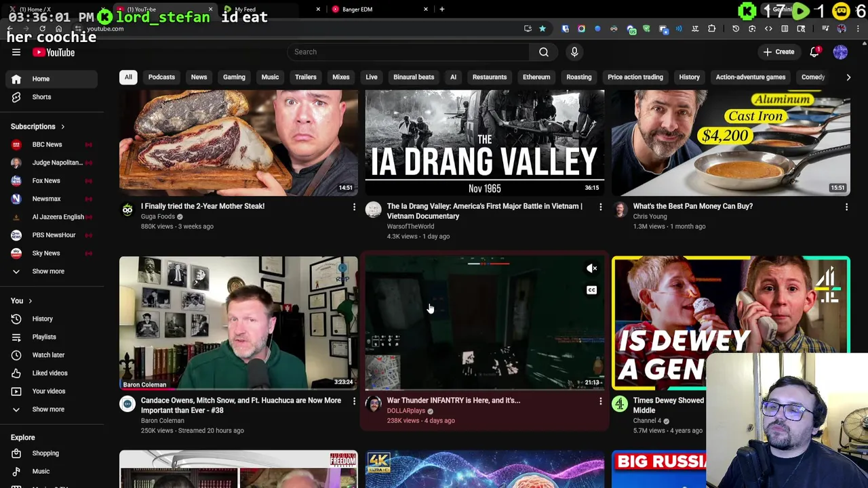Open Shorts in the sidebar
This screenshot has height=488, width=868.
(52, 97)
